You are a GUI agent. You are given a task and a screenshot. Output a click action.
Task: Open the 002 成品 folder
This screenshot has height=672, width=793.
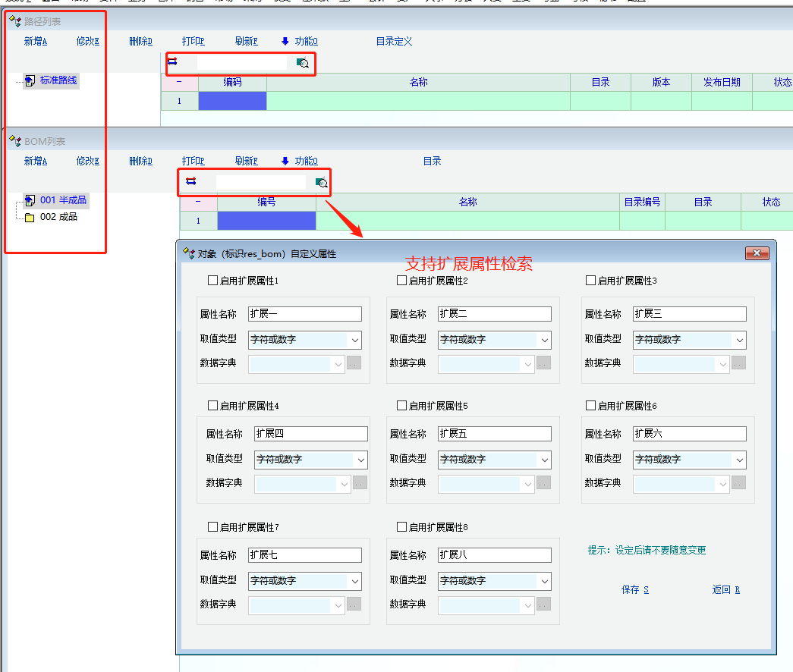point(59,217)
